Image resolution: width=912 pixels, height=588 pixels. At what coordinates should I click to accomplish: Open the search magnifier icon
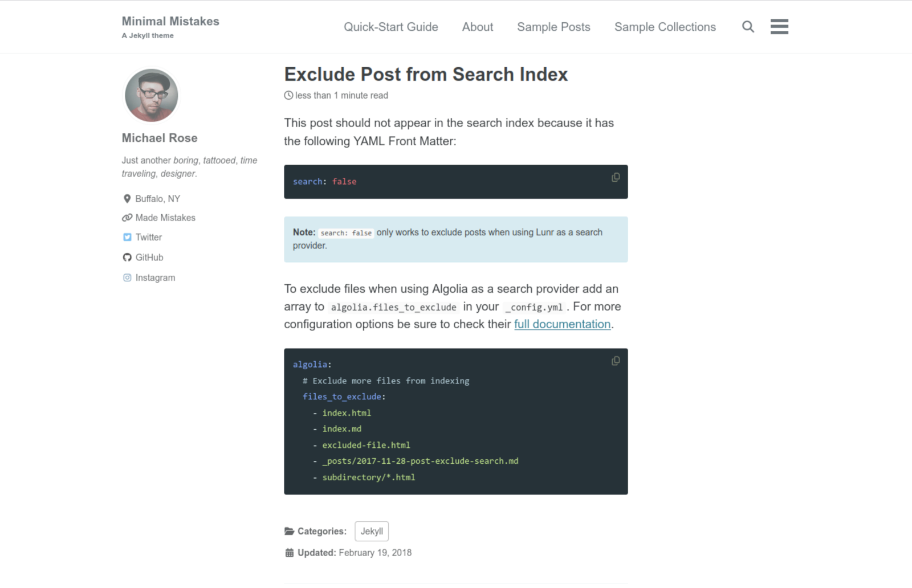[748, 27]
